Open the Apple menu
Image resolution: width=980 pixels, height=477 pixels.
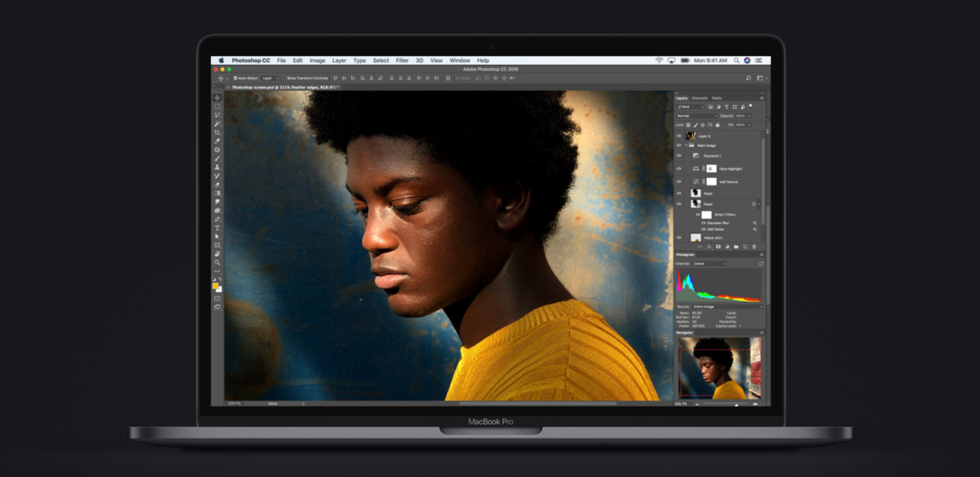point(221,61)
